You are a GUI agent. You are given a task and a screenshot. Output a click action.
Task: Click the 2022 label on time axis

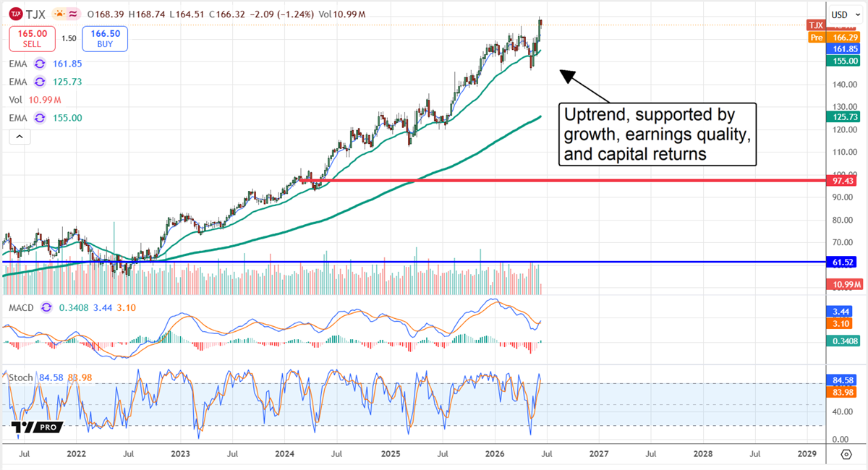(x=76, y=454)
